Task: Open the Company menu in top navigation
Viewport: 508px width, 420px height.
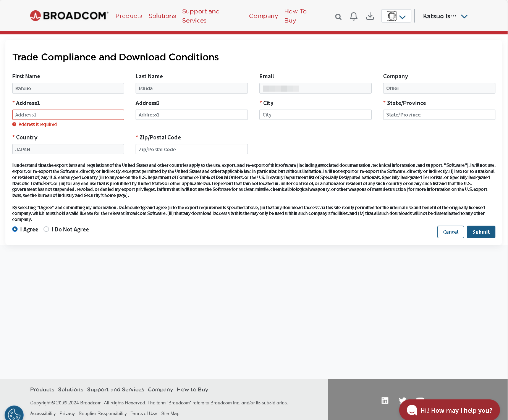Action: (264, 16)
